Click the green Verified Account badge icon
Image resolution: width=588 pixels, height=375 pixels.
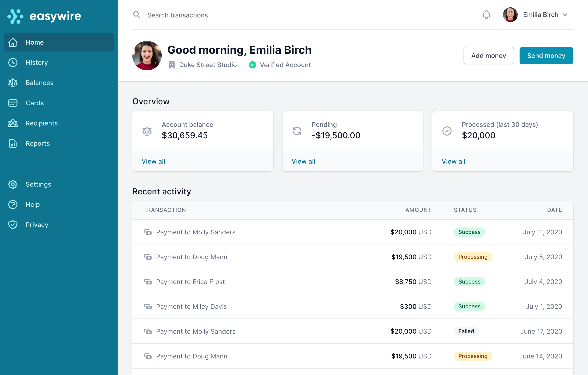pos(252,65)
